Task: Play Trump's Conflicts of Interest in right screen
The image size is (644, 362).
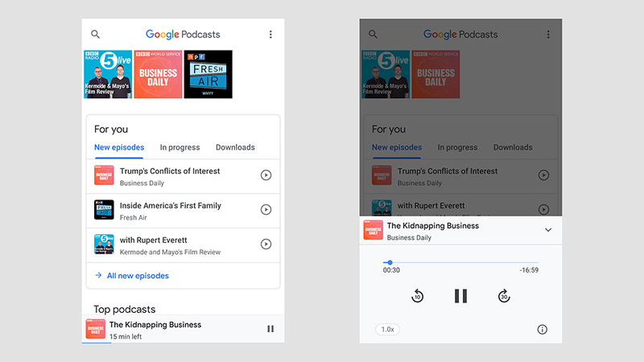Action: (x=543, y=175)
